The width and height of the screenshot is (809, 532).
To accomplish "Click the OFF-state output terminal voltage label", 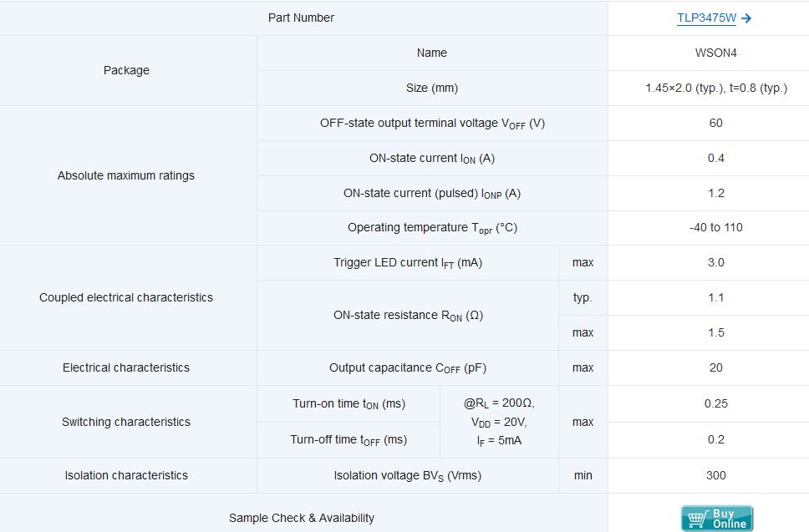I will 432,124.
